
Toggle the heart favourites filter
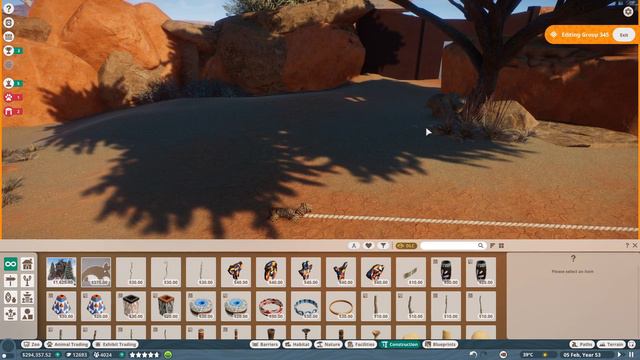[369, 245]
